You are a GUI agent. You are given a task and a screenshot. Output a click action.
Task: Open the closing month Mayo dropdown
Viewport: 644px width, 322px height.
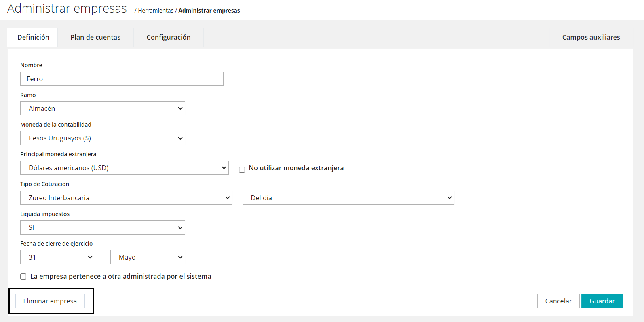click(148, 257)
